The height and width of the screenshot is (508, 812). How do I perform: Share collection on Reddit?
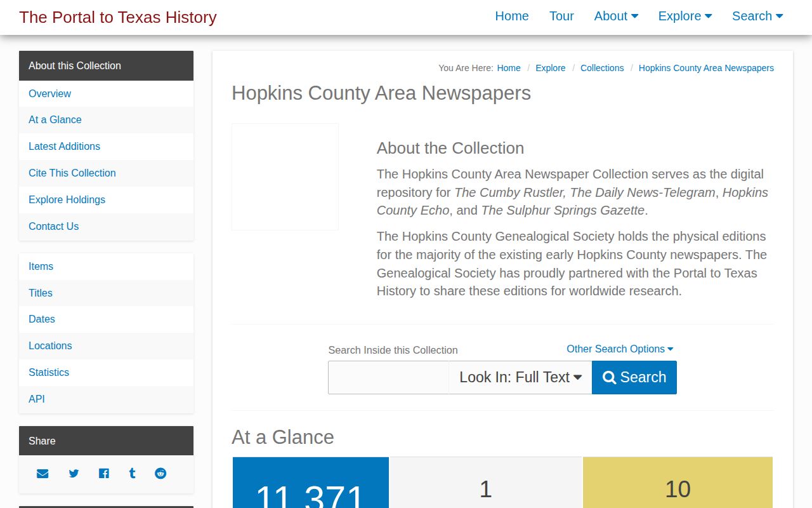coord(160,473)
